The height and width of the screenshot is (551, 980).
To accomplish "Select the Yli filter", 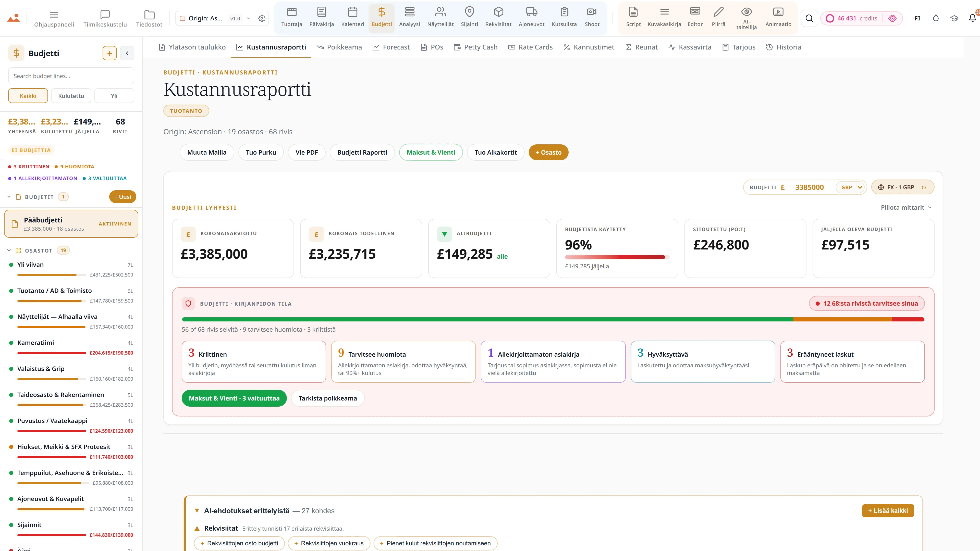I will (x=114, y=96).
